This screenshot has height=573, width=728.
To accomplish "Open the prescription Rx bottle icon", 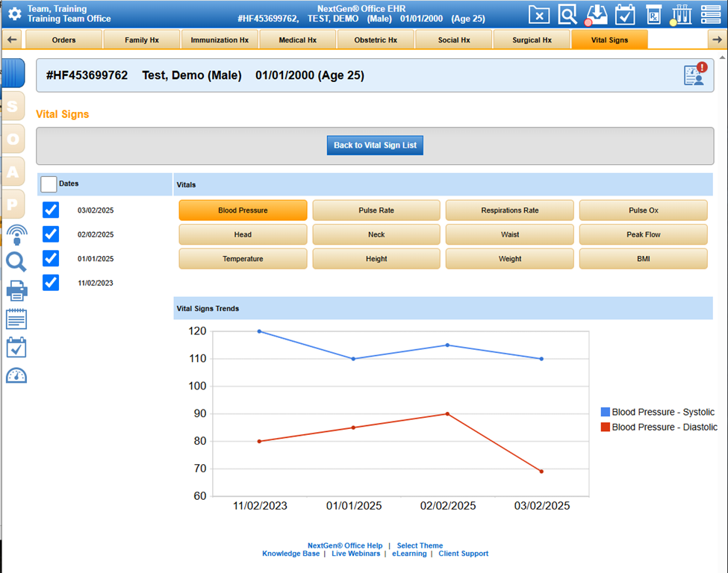I will pos(653,14).
